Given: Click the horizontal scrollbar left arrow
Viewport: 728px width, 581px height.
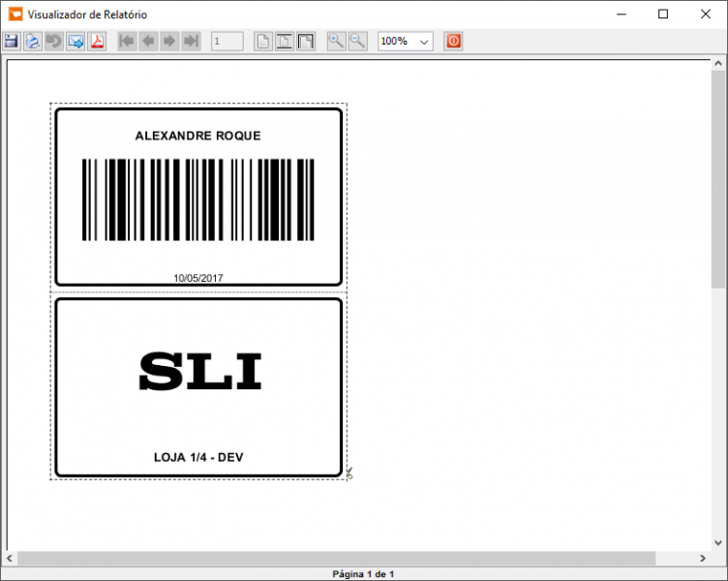Looking at the screenshot, I should click(10, 558).
